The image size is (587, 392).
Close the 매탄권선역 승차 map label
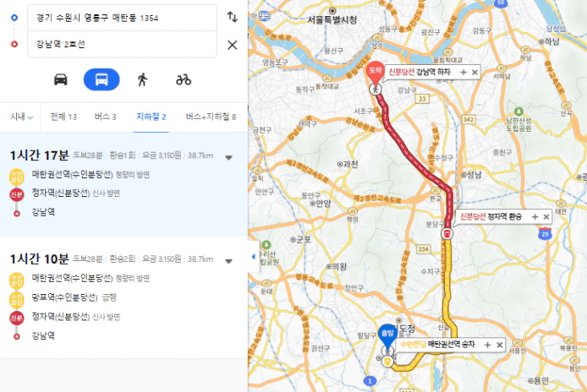499,345
